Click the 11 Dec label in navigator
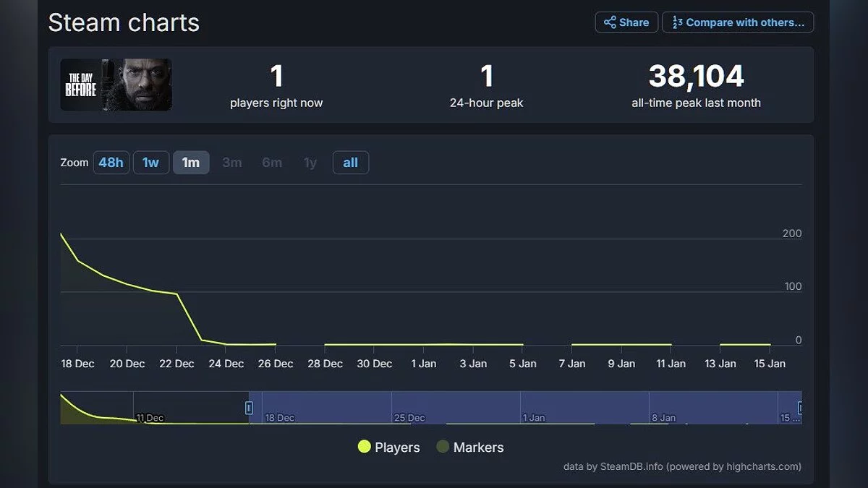The height and width of the screenshot is (488, 868). click(x=150, y=418)
